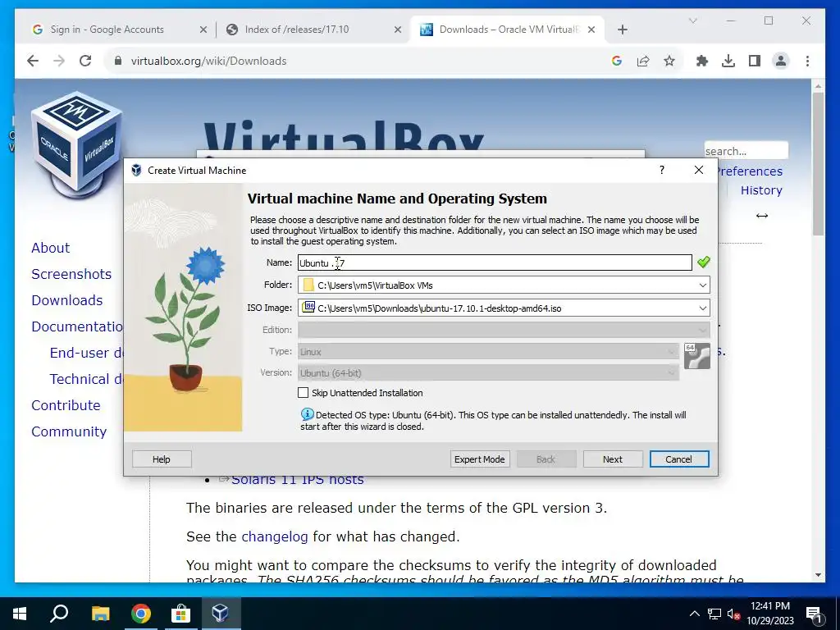This screenshot has height=630, width=840.
Task: Open the History link on webpage
Action: [761, 190]
